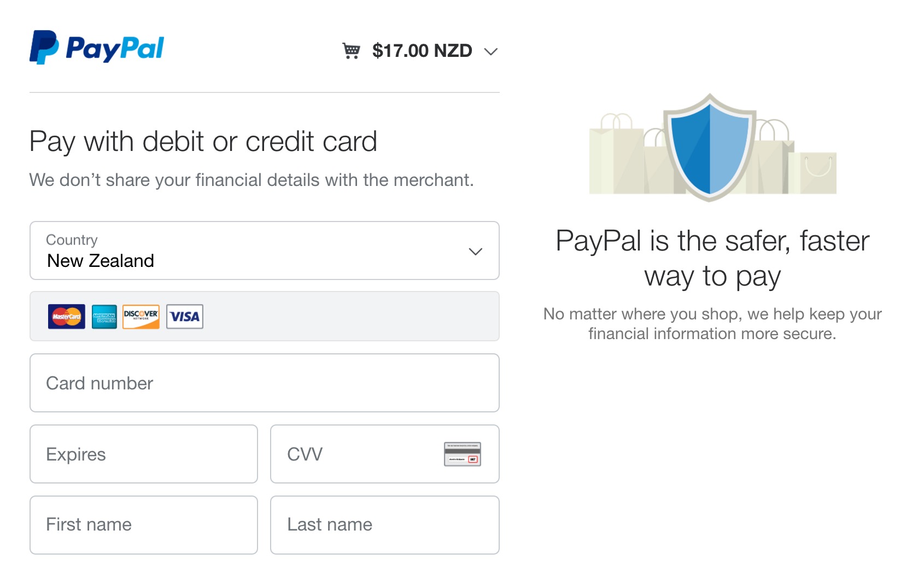924x571 pixels.
Task: Focus the Last name field
Action: [x=384, y=525]
